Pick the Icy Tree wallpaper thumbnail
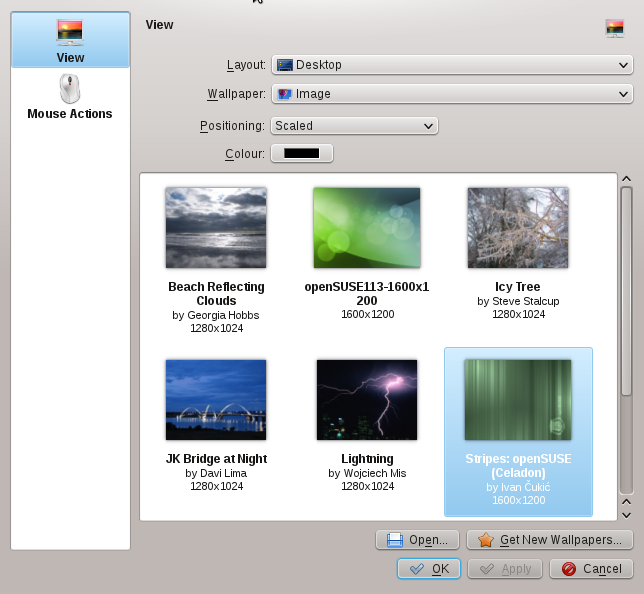This screenshot has width=644, height=594. click(518, 228)
